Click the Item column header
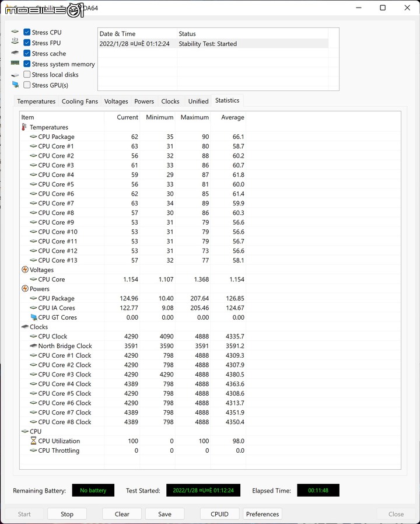Screen dimensions: 420x524 (62, 117)
